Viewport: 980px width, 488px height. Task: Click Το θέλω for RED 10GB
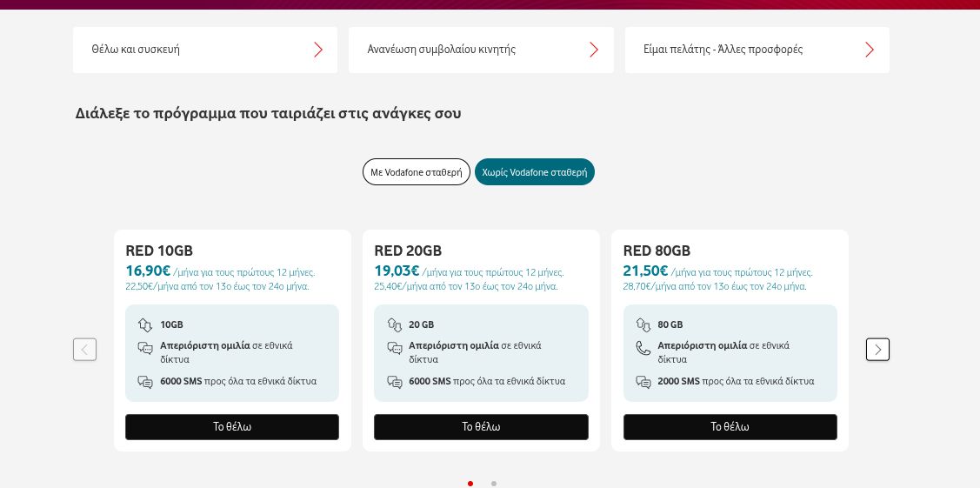[232, 427]
